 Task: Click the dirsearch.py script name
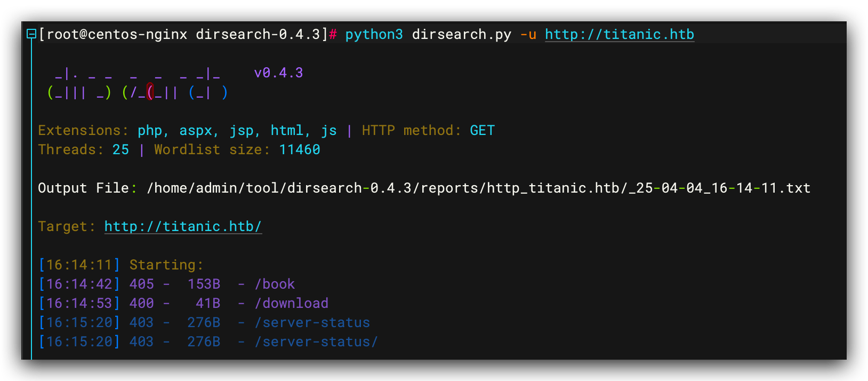(461, 35)
